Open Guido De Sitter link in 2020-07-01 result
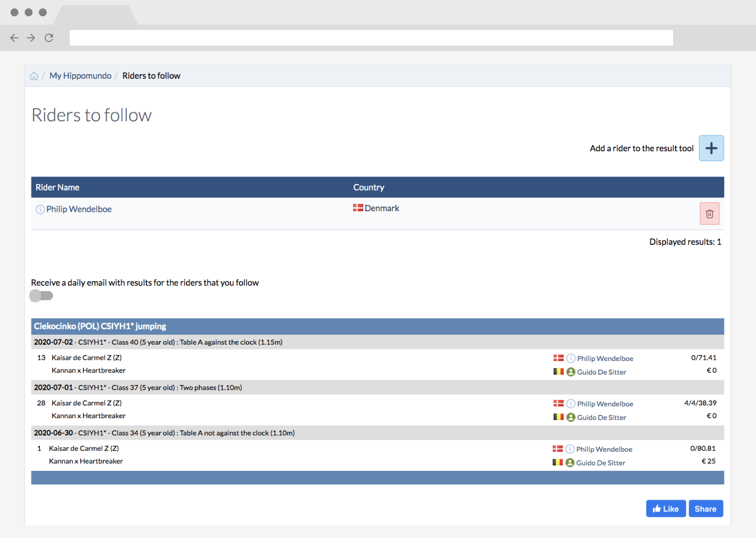 click(602, 417)
